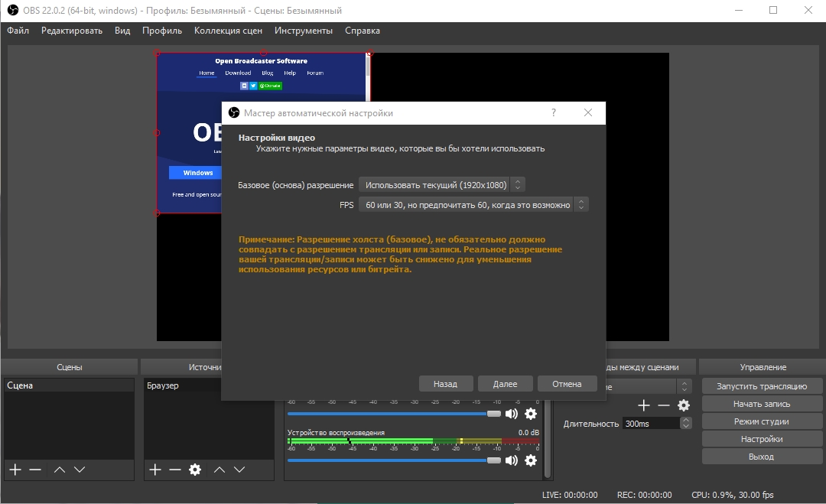This screenshot has width=826, height=504.
Task: Select Сцена in scenes list
Action: (69, 385)
